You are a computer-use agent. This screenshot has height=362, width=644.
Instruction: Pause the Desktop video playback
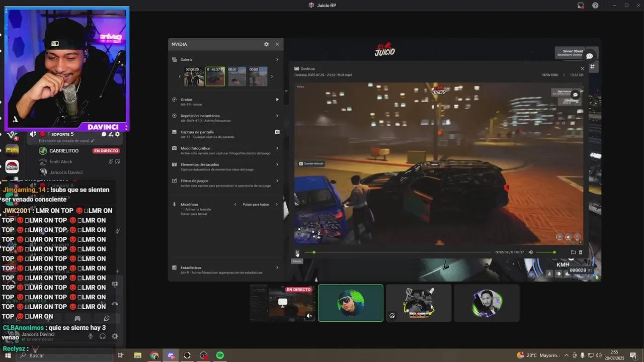pyautogui.click(x=297, y=253)
